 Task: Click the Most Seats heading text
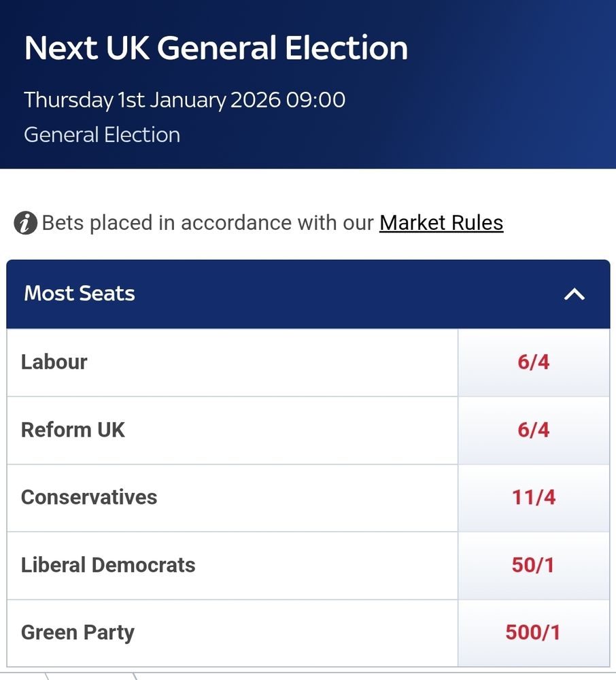[80, 294]
